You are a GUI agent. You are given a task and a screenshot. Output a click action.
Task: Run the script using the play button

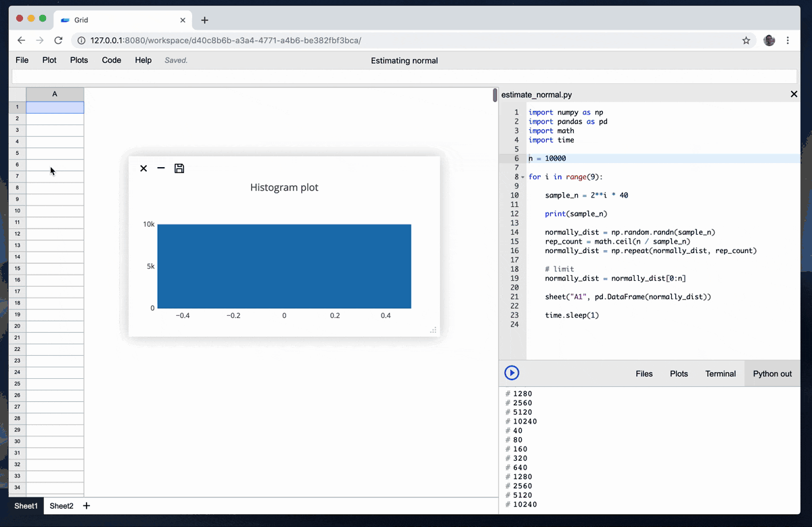click(x=512, y=373)
